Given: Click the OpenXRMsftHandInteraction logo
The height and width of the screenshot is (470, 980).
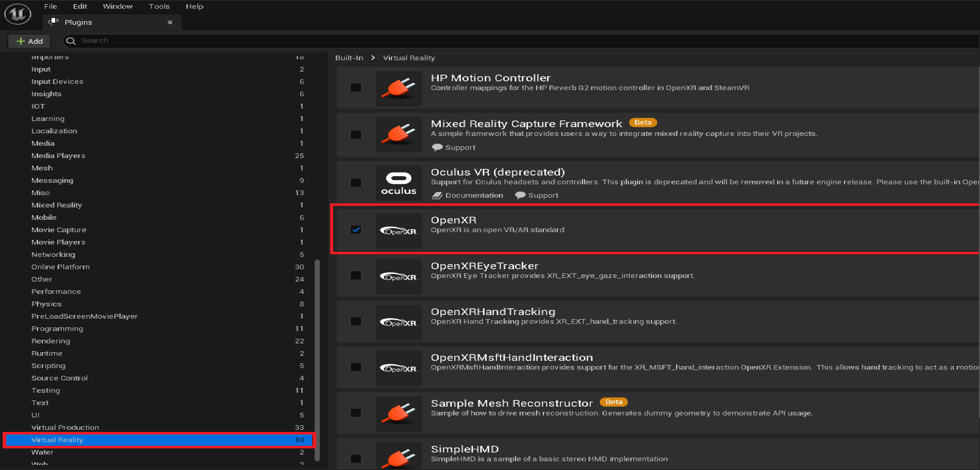Looking at the screenshot, I should pos(399,368).
